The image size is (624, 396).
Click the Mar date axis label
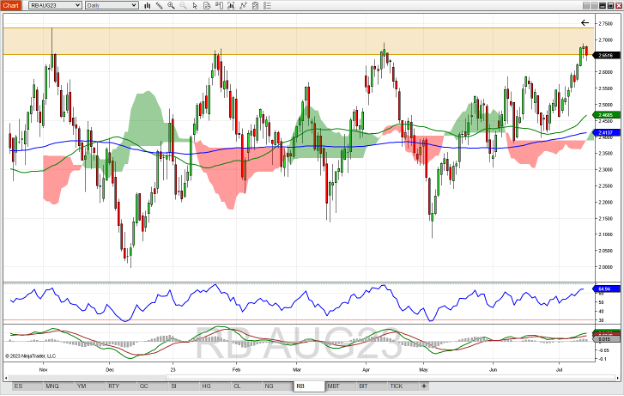click(296, 370)
